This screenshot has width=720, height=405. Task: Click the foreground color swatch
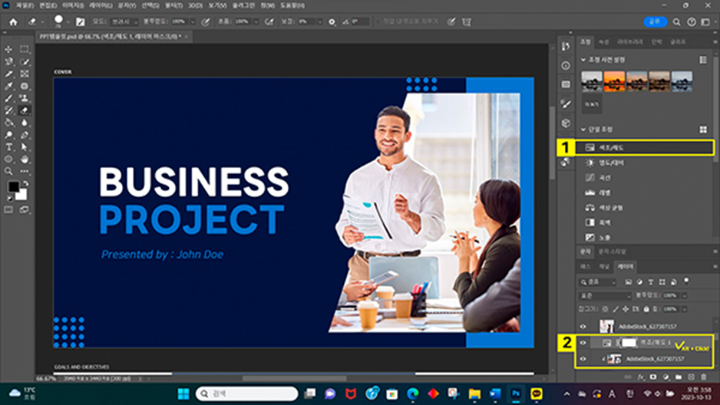pyautogui.click(x=13, y=186)
